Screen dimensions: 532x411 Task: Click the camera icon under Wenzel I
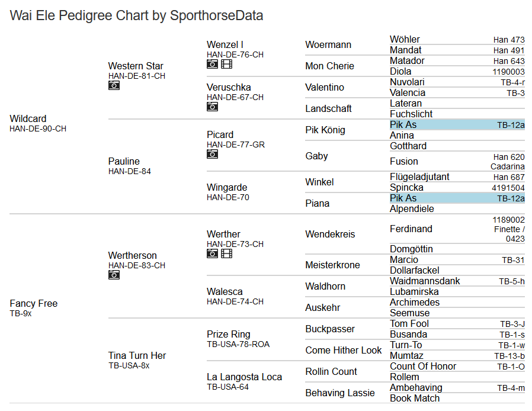tap(212, 64)
